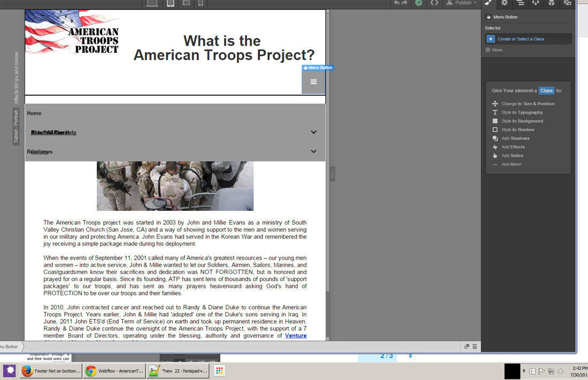This screenshot has width=588, height=380.
Task: Click the duplicate icon in bottom bar
Action: [467, 346]
